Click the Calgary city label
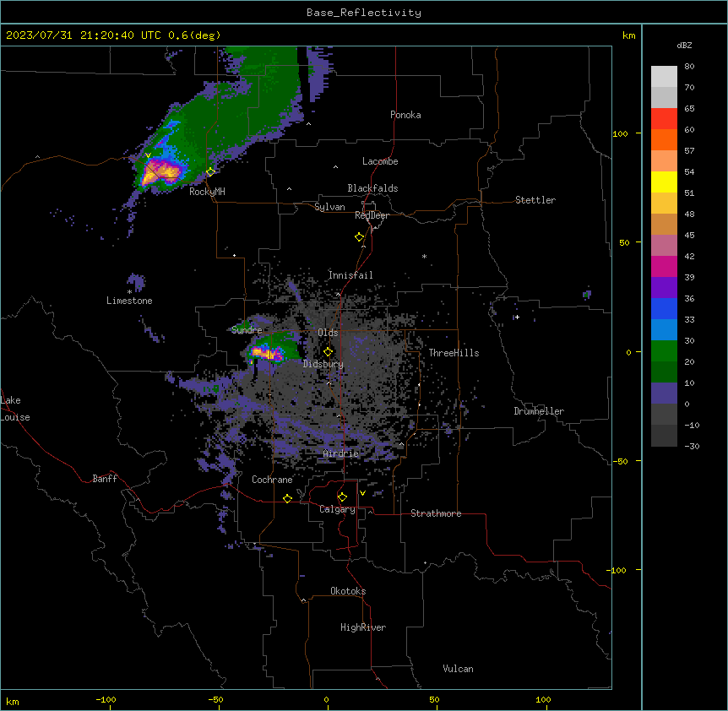Image resolution: width=728 pixels, height=711 pixels. [x=337, y=509]
